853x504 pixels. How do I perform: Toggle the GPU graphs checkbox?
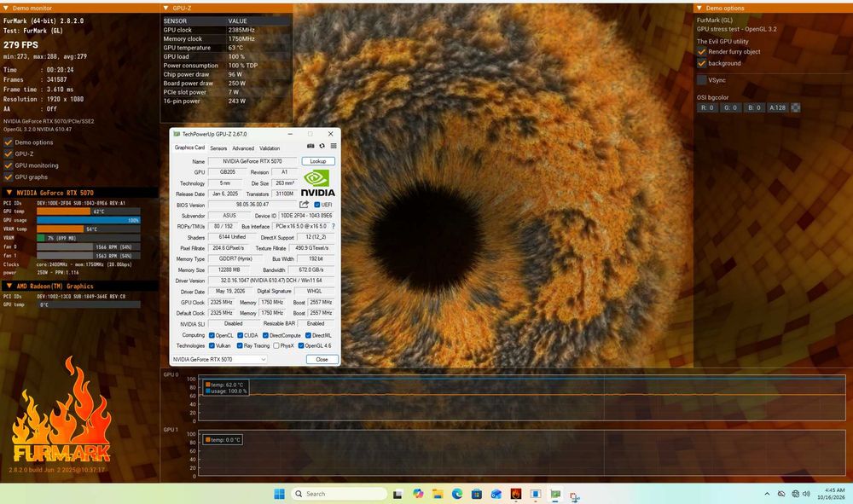[9, 177]
